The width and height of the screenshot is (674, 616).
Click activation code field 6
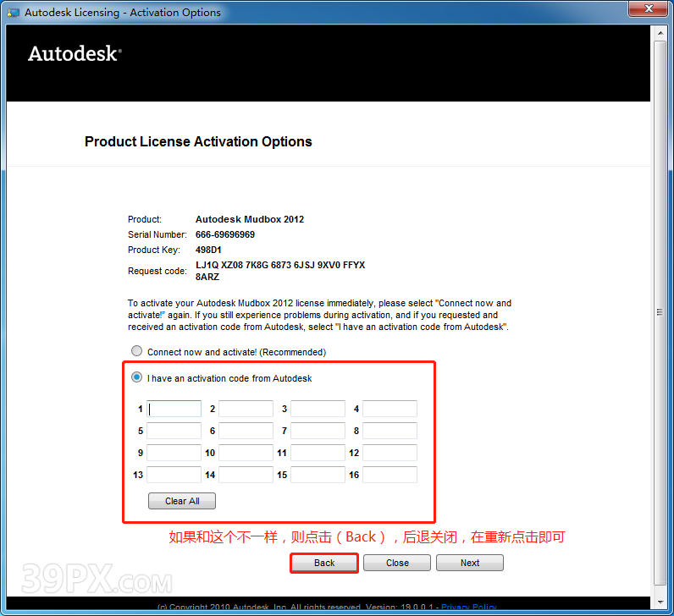click(x=246, y=431)
